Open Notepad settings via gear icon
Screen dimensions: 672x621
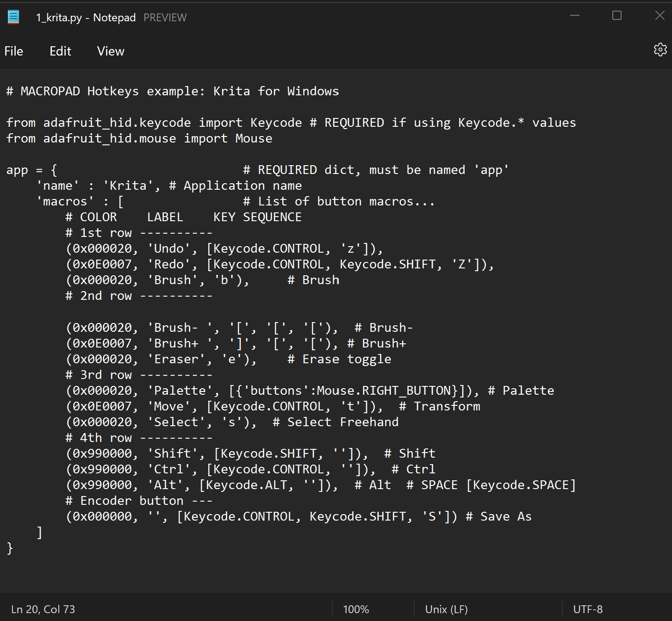[x=660, y=50]
